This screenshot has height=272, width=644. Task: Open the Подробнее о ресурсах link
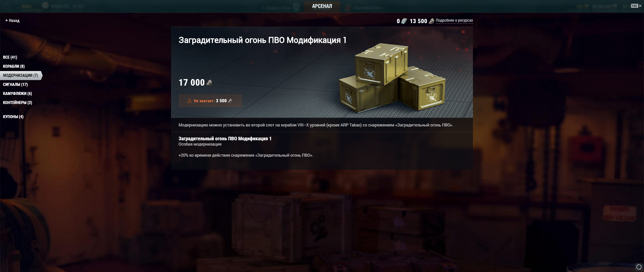pos(454,20)
